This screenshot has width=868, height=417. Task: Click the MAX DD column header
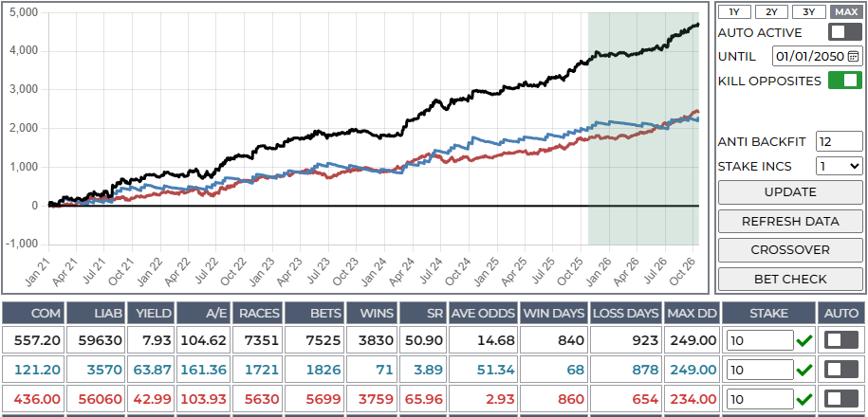point(693,313)
